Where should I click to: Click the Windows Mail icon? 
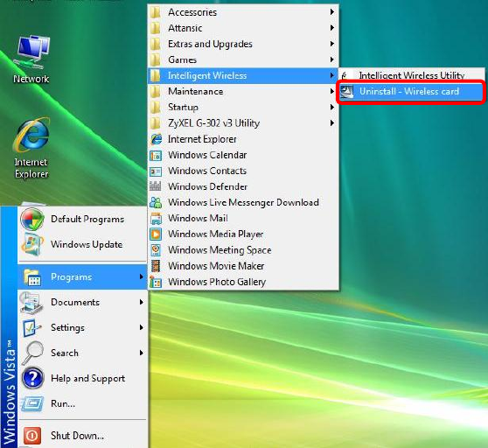pyautogui.click(x=156, y=218)
